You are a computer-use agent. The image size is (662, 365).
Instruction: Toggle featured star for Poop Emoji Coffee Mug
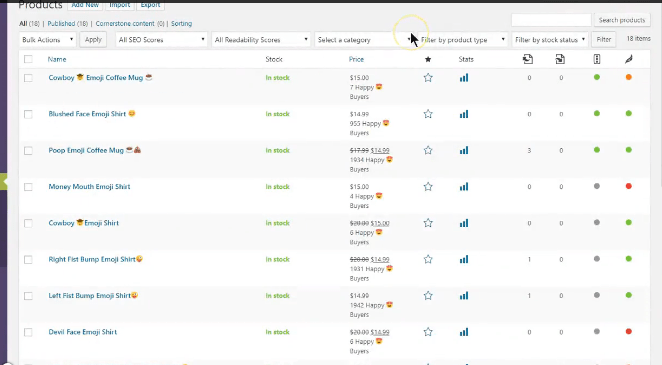[x=428, y=150]
